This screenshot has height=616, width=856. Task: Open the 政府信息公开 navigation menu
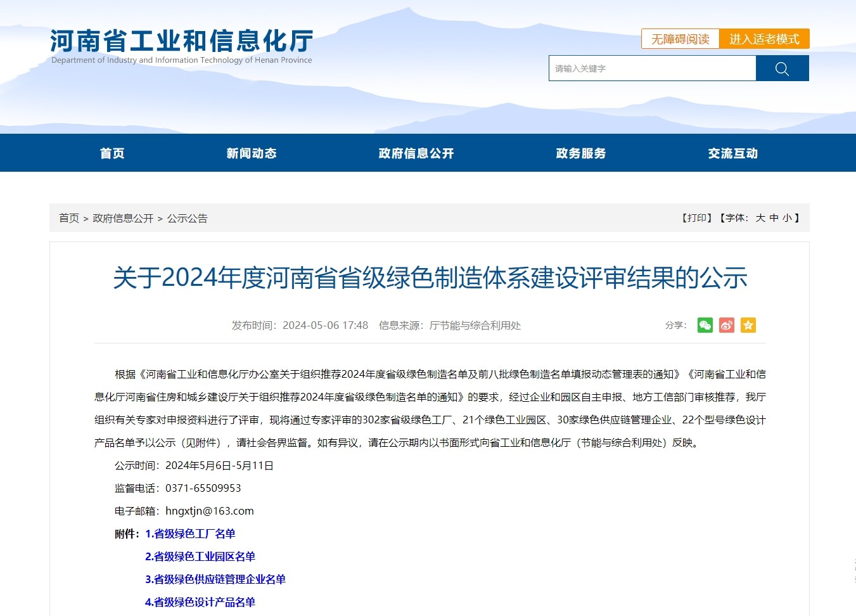point(416,153)
